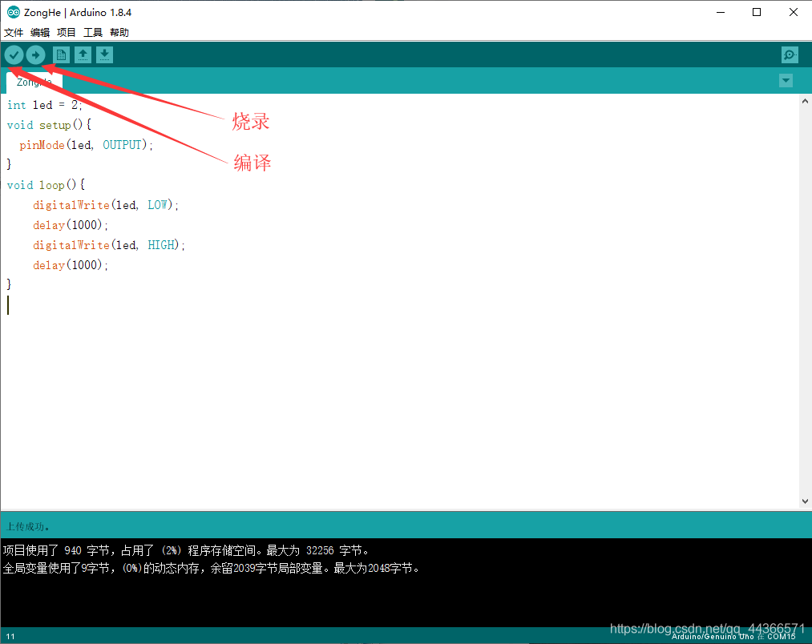Click the first 'delay(1000);' line

[x=71, y=225]
